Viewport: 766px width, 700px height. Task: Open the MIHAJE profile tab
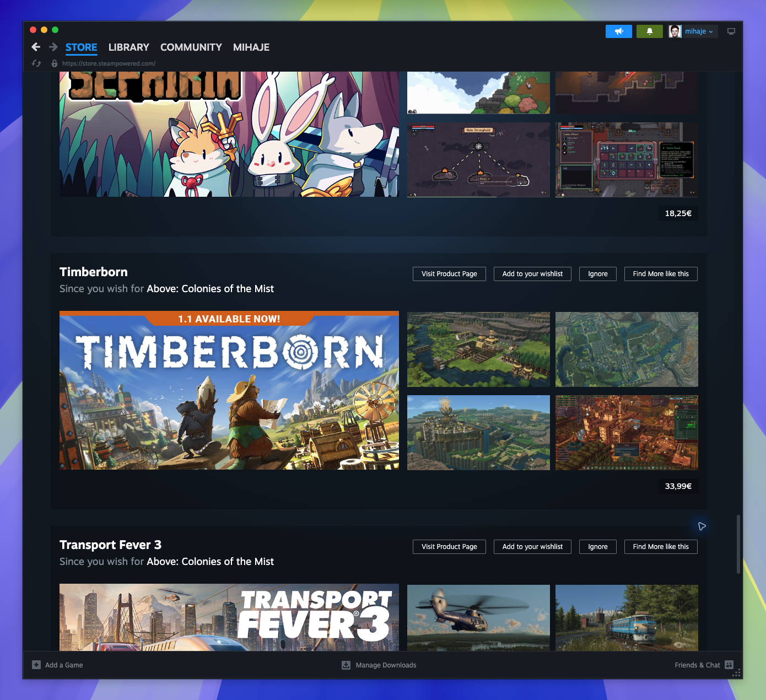[251, 47]
